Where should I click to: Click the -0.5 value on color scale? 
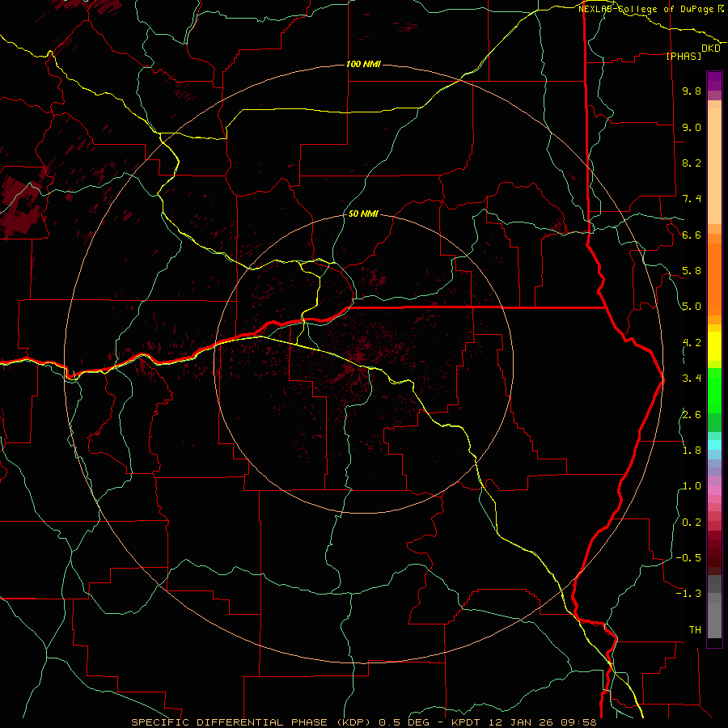click(x=688, y=558)
